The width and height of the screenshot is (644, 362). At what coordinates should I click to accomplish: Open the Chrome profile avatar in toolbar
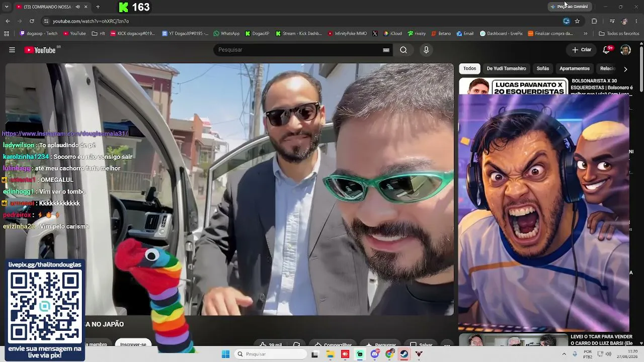tap(624, 21)
